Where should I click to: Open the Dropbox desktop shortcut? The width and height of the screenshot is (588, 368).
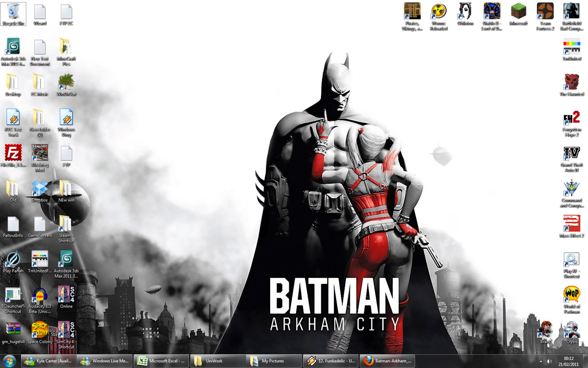(x=40, y=191)
